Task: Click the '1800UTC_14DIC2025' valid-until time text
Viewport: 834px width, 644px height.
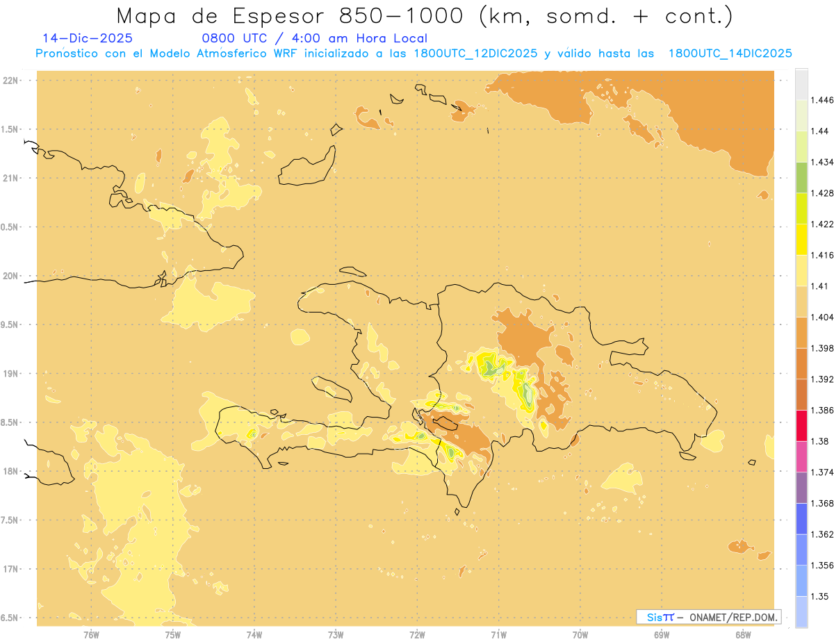Action: click(730, 53)
